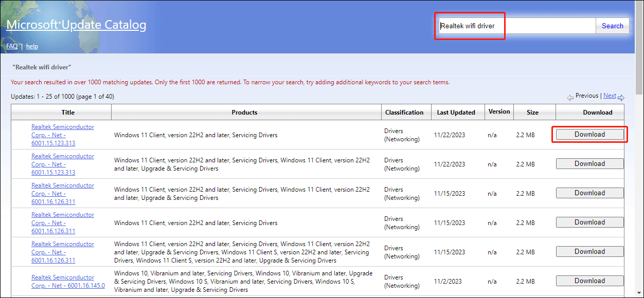644x298 pixels.
Task: Click the Next page arrow icon
Action: point(621,97)
